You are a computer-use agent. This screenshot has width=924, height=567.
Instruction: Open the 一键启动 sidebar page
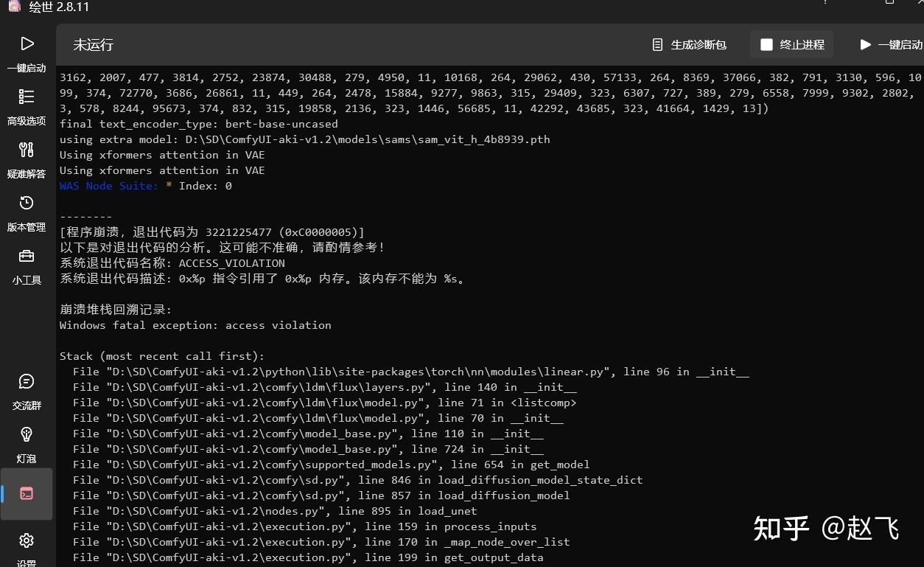[27, 53]
